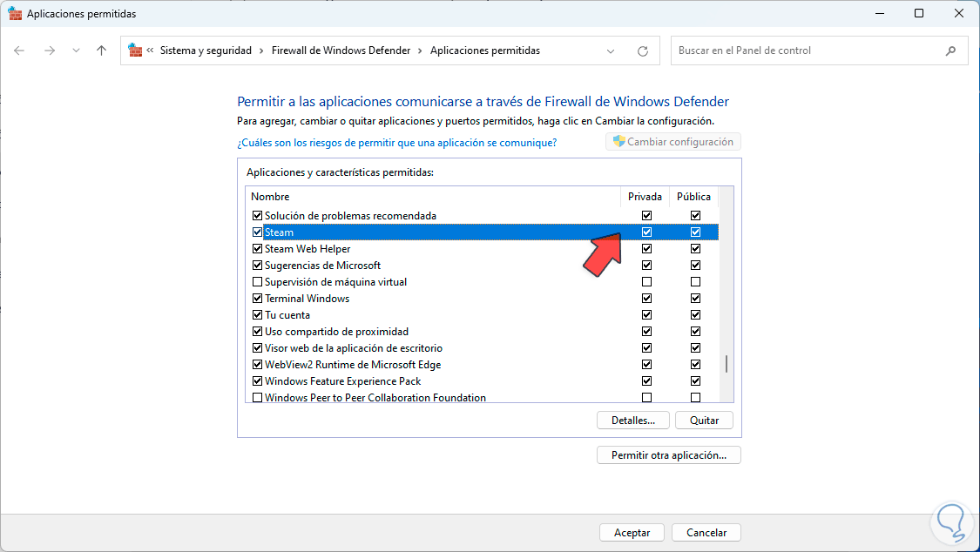Minimize the Aplicaciones permitidas window
The image size is (980, 552).
(879, 13)
